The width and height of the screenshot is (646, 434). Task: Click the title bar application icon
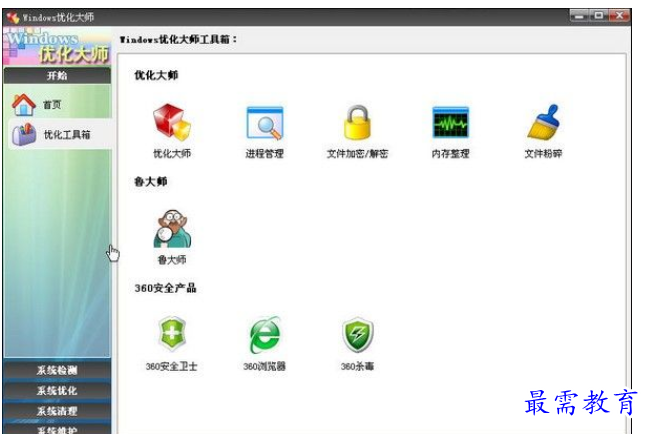click(x=12, y=17)
